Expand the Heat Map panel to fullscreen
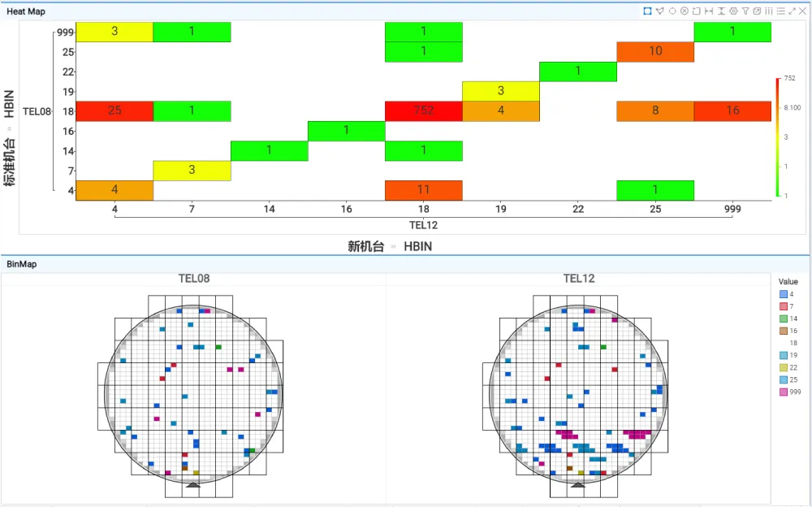The width and height of the screenshot is (812, 507). [x=793, y=11]
